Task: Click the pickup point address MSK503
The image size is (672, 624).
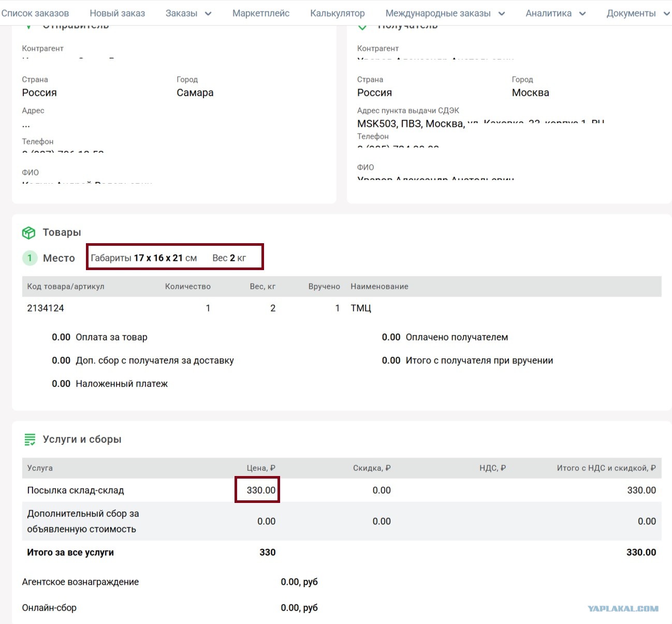Action: (x=481, y=123)
